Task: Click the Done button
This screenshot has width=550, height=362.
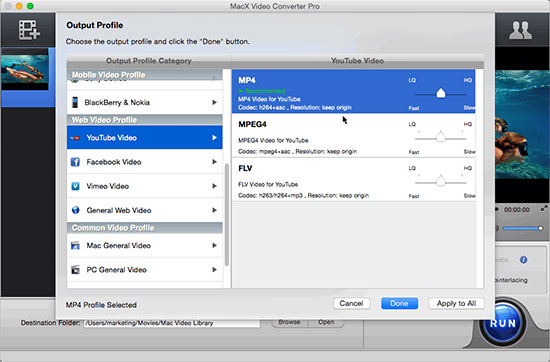Action: 399,303
